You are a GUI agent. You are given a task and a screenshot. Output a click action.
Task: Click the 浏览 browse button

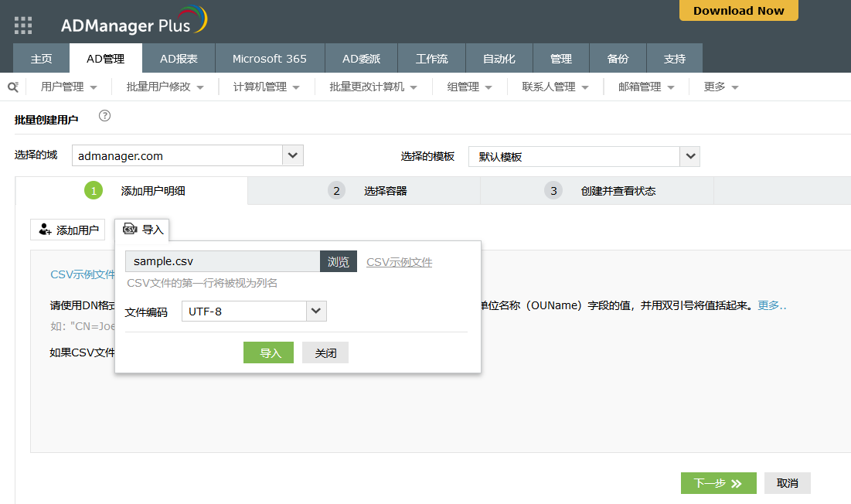[x=339, y=262]
